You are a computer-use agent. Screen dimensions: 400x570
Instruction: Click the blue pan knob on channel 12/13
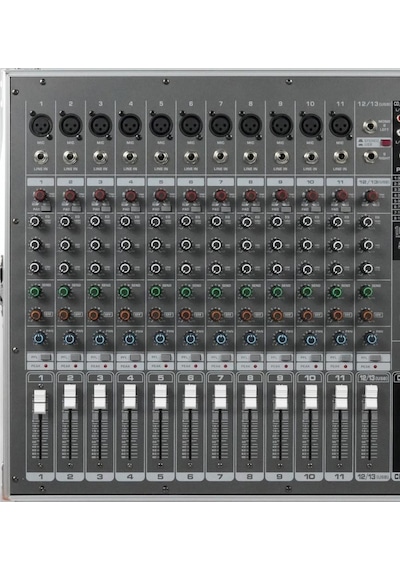pos(371,339)
